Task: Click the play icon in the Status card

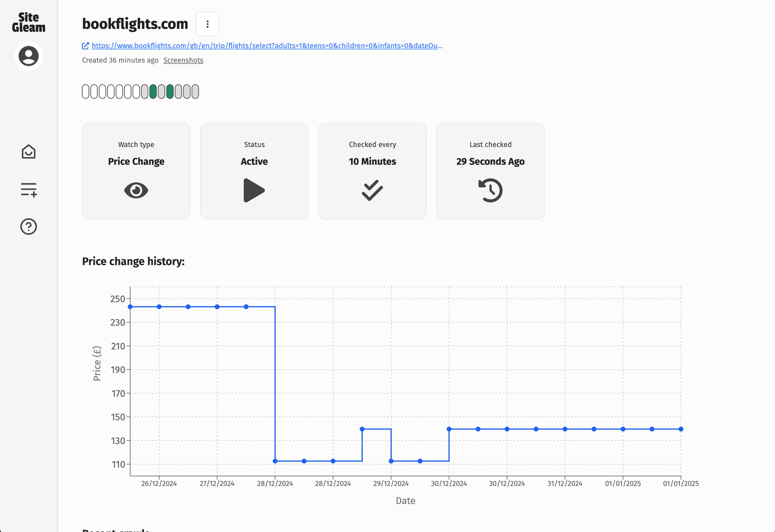Action: [254, 190]
